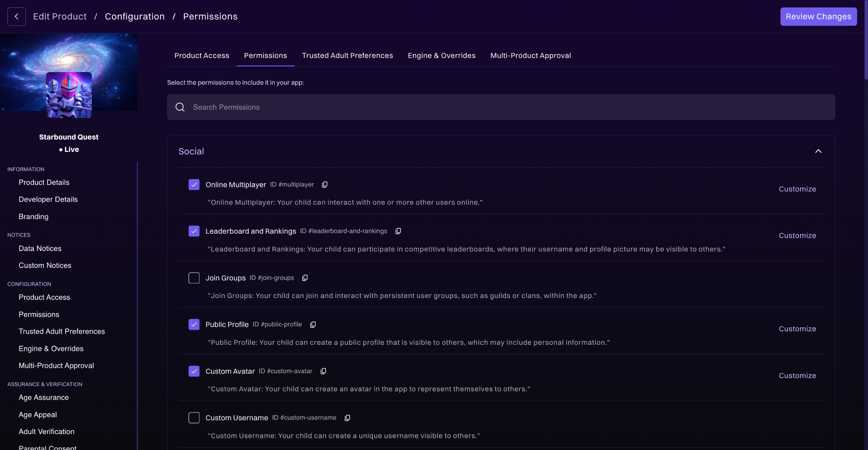Customize the Leaderboard and Rankings permission
This screenshot has height=450, width=868.
(797, 235)
